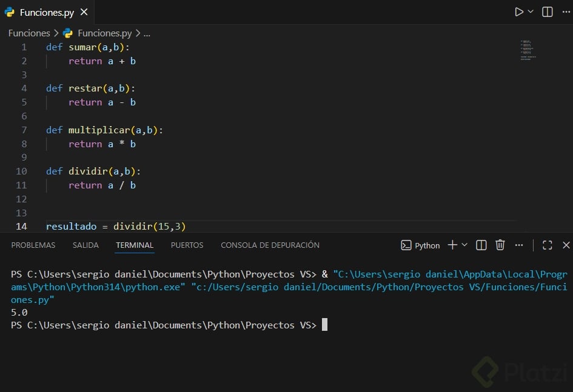573x392 pixels.
Task: Place cursor on 'def sumar(a,b):' line
Action: (x=88, y=47)
